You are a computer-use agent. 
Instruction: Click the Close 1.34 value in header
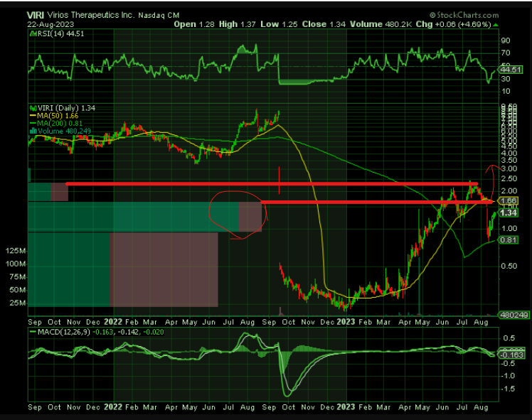point(324,24)
